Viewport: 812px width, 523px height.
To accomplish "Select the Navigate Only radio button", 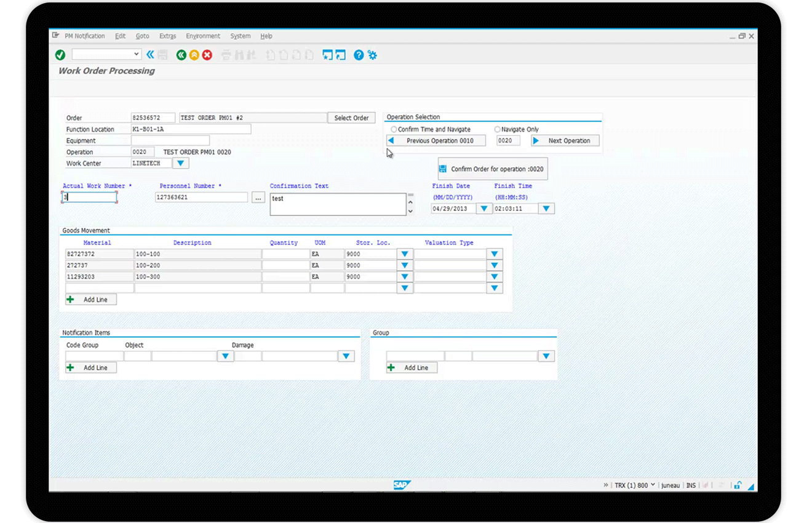I will [497, 130].
